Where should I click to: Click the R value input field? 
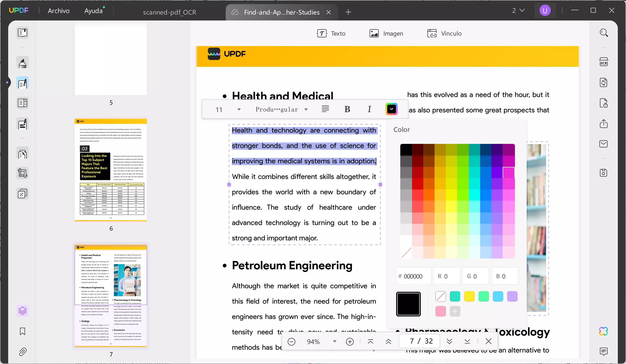click(x=447, y=276)
